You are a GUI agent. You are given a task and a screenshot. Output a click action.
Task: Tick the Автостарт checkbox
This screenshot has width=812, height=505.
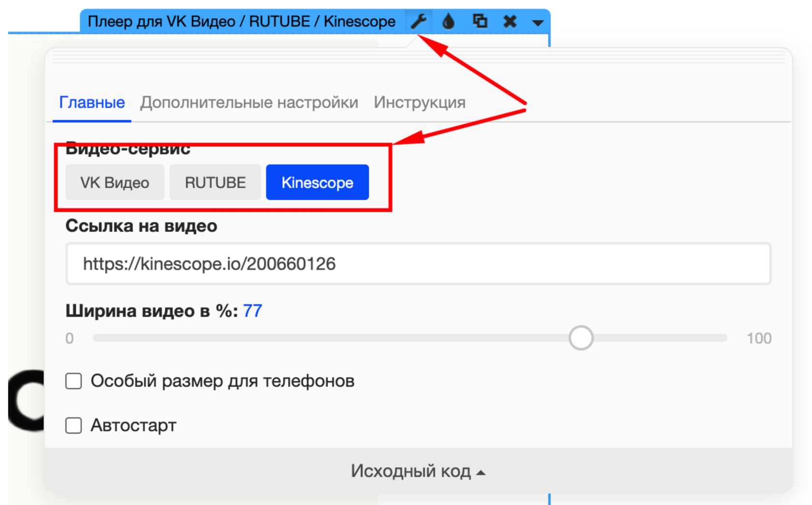pyautogui.click(x=73, y=426)
